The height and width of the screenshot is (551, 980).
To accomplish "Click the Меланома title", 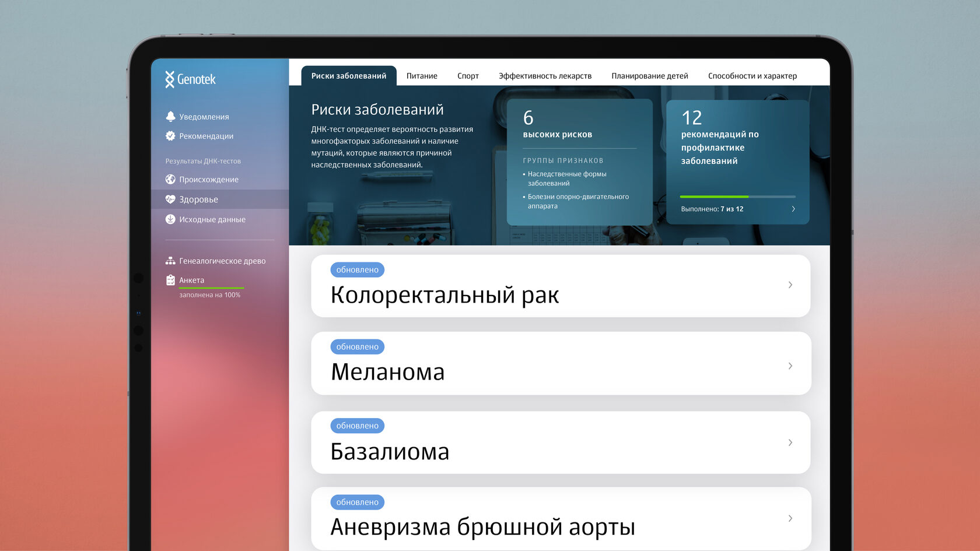I will [388, 372].
